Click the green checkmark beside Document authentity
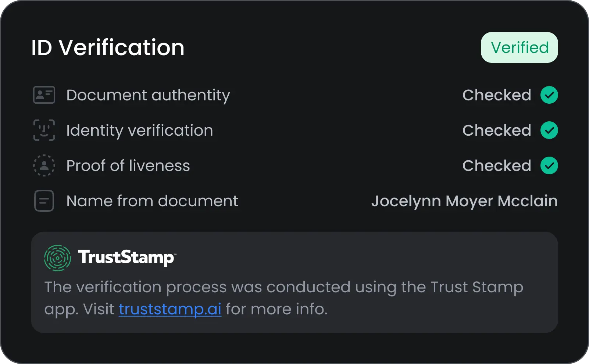This screenshot has height=364, width=589. [549, 95]
